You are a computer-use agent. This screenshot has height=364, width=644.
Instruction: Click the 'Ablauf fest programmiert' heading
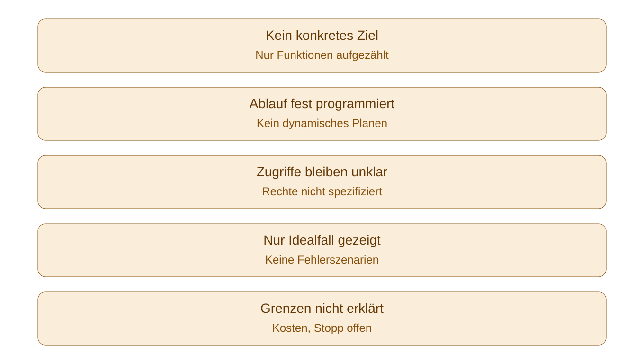tap(322, 104)
